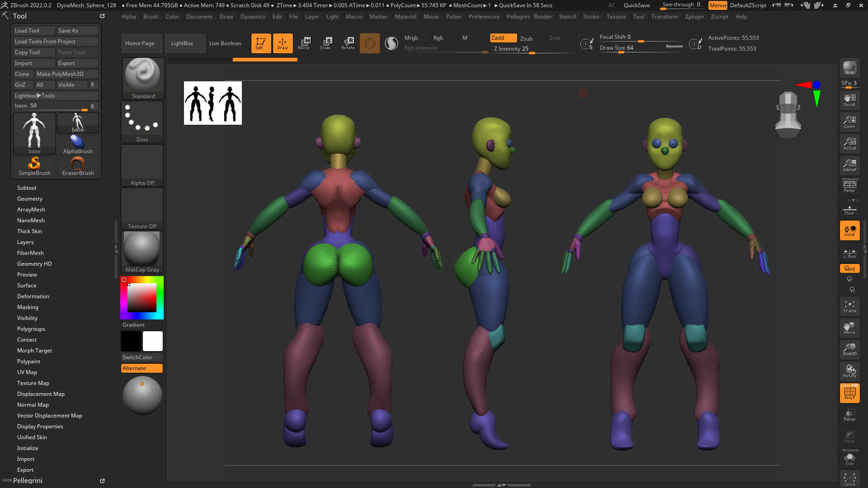Click the AAHalf zoom icon
This screenshot has height=488, width=868.
pyautogui.click(x=849, y=165)
